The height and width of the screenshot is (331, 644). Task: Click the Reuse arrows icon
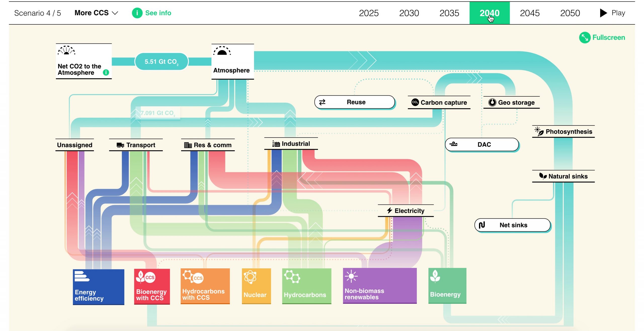322,102
